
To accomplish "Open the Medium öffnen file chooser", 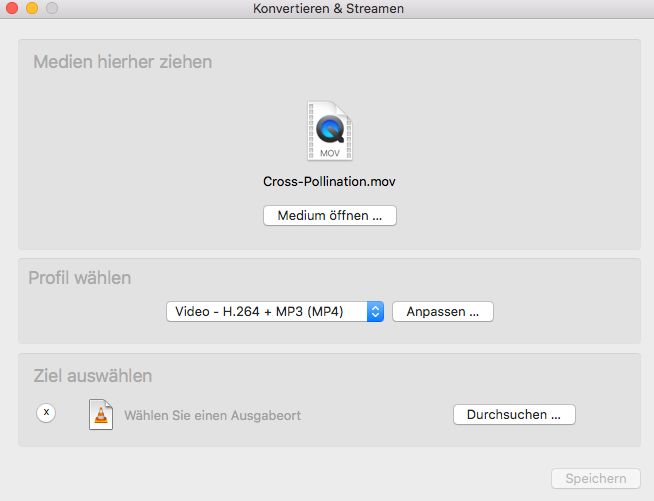I will pos(330,216).
